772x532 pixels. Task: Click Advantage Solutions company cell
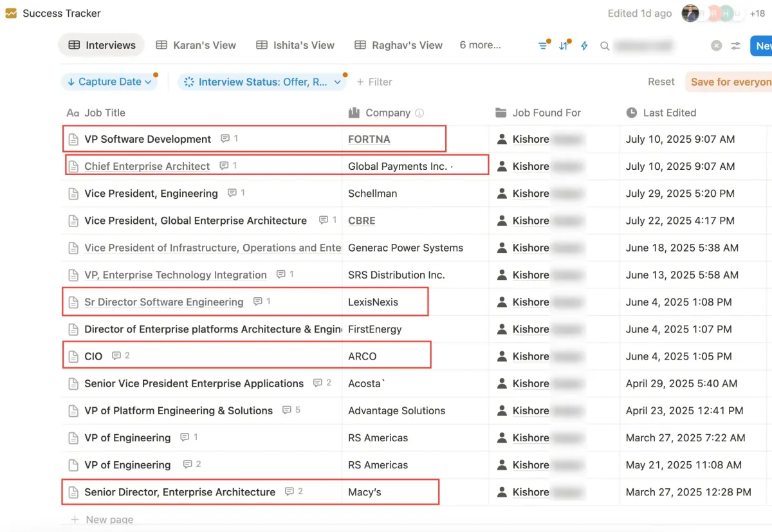[x=396, y=410]
